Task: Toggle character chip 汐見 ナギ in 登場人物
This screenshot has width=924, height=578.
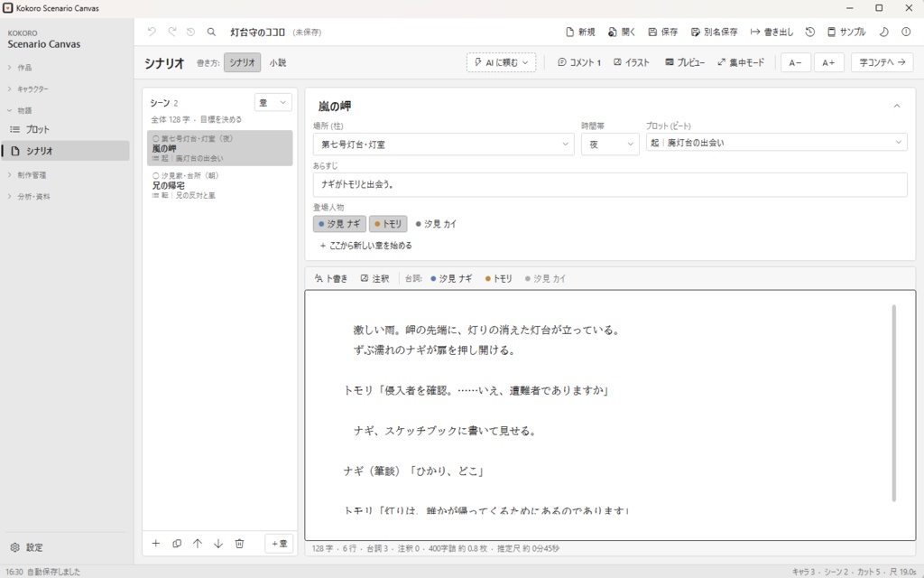Action: [339, 224]
